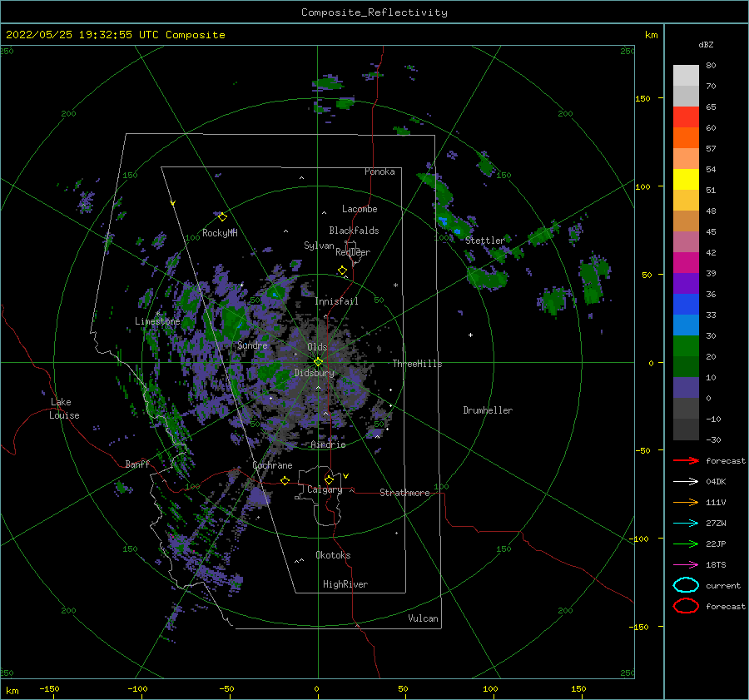Click the Olds label
This screenshot has height=700, width=749.
tap(317, 347)
